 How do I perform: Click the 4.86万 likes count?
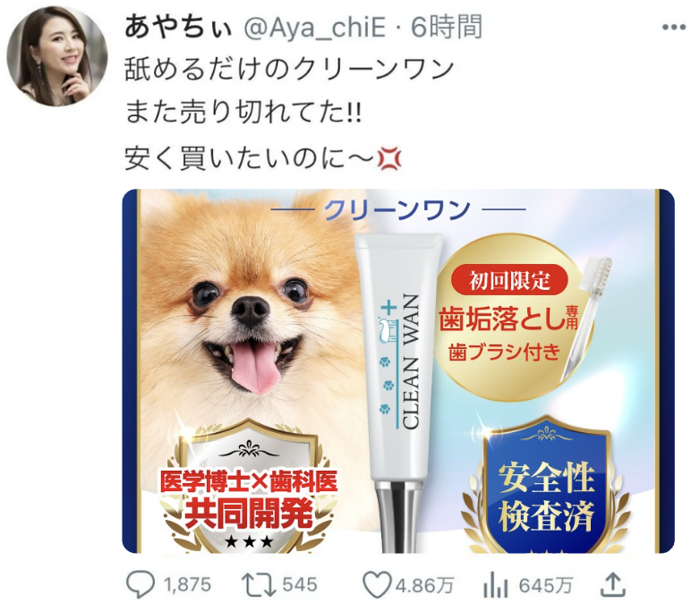(x=424, y=585)
